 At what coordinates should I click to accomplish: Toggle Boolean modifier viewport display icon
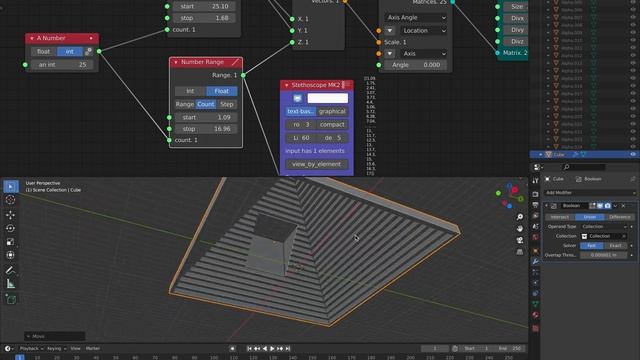(600, 206)
